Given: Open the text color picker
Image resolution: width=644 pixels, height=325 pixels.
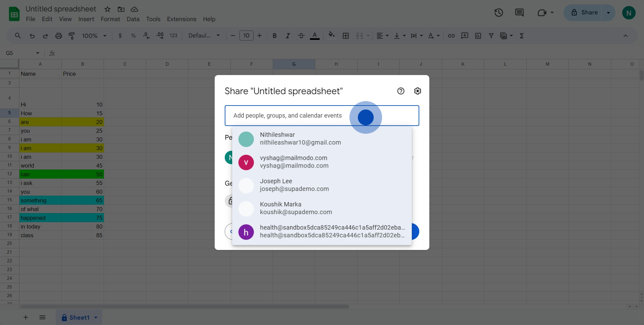Looking at the screenshot, I should point(314,36).
